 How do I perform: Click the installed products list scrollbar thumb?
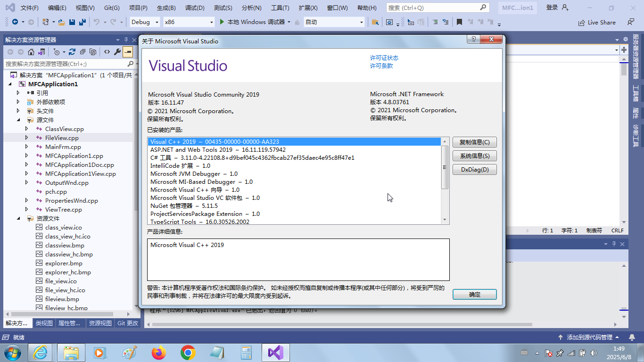click(445, 167)
